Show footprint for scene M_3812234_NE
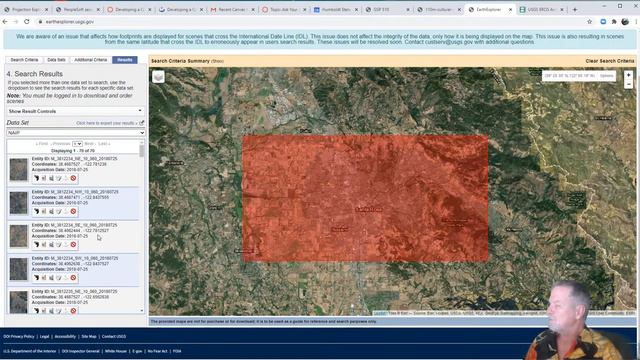 point(36,178)
